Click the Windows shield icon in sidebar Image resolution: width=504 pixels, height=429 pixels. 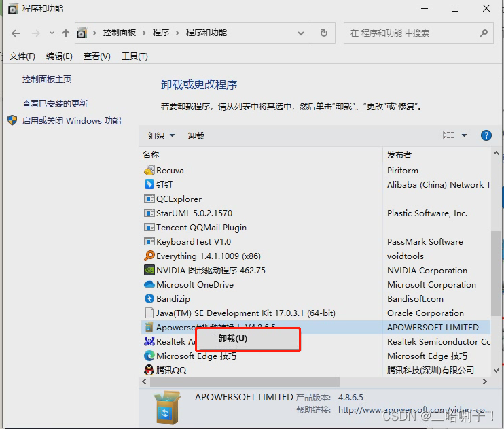[x=12, y=120]
